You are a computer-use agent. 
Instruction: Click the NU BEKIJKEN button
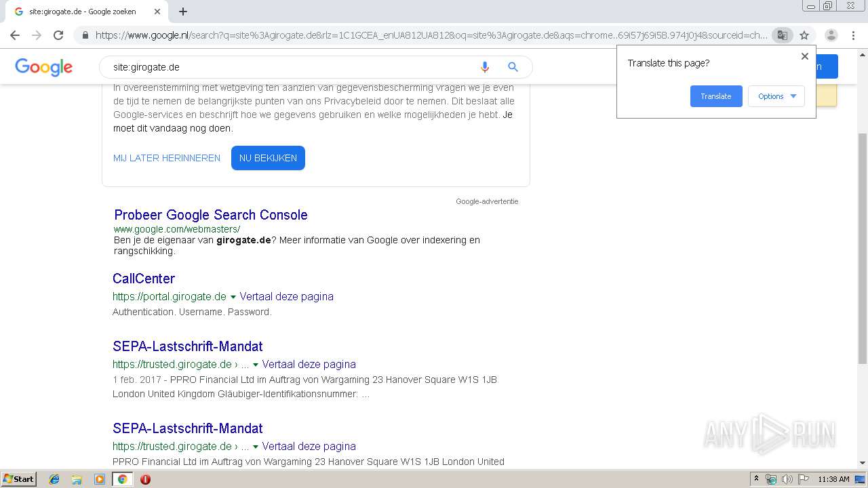click(x=268, y=158)
